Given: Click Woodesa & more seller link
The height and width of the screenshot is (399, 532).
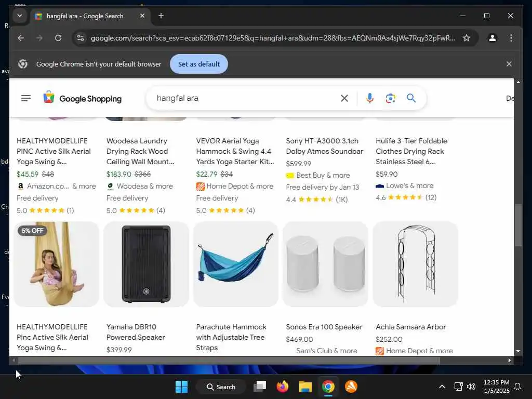Looking at the screenshot, I should 140,187.
